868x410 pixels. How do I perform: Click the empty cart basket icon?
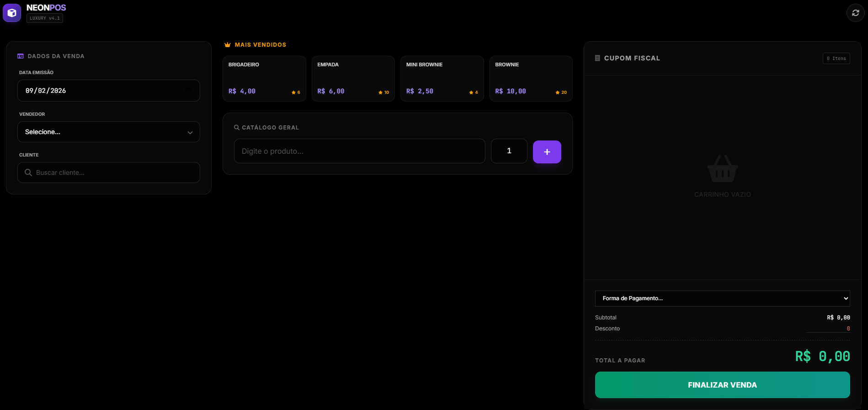tap(722, 169)
